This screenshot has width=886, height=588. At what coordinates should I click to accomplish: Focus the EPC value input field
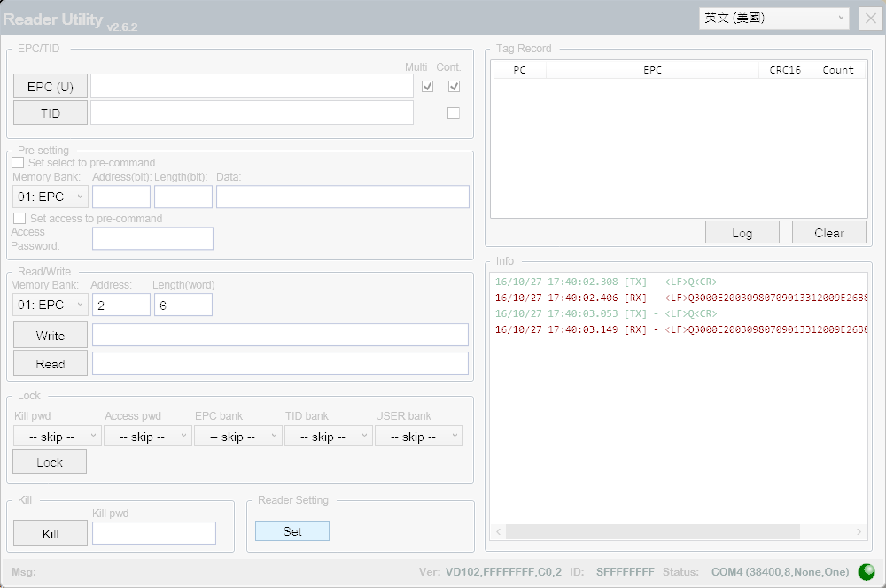click(x=252, y=87)
